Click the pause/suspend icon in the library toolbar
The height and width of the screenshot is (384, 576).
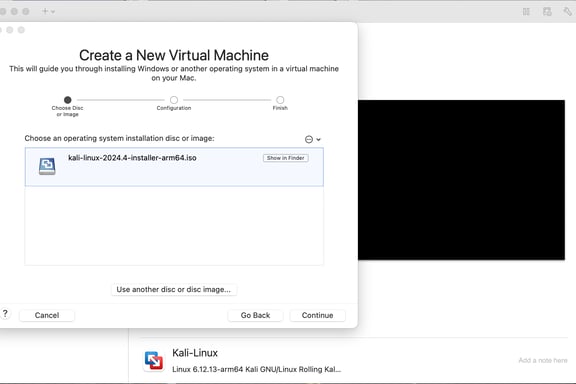coord(526,12)
